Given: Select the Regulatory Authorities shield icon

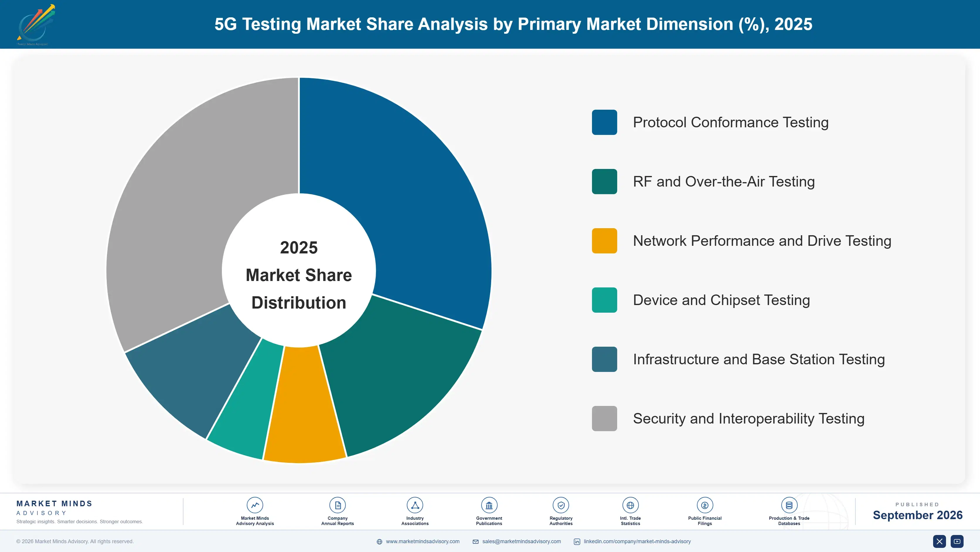Looking at the screenshot, I should (x=561, y=505).
